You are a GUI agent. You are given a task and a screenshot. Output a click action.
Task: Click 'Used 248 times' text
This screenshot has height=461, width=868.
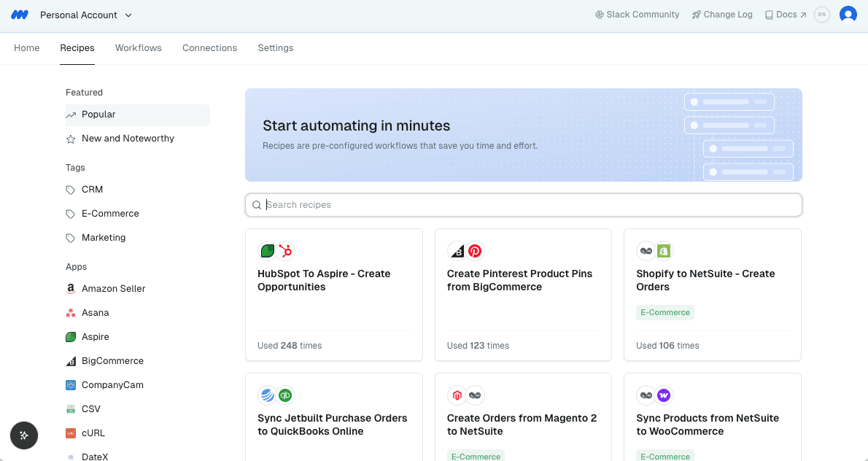click(290, 345)
